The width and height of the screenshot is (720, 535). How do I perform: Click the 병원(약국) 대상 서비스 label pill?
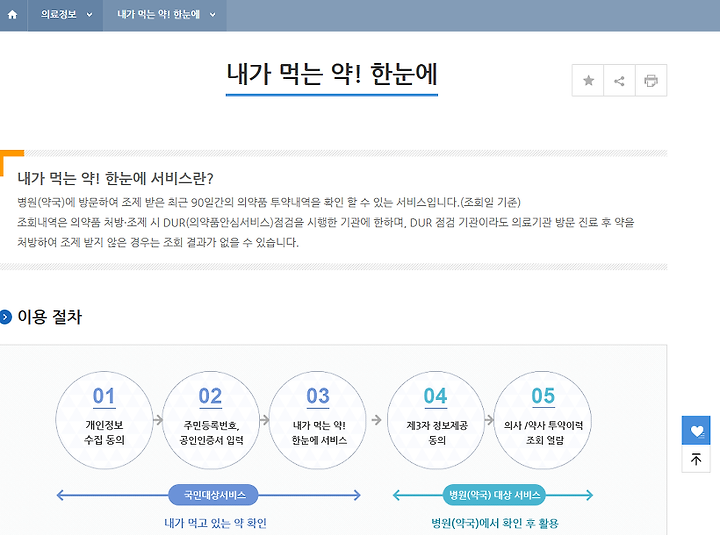494,495
